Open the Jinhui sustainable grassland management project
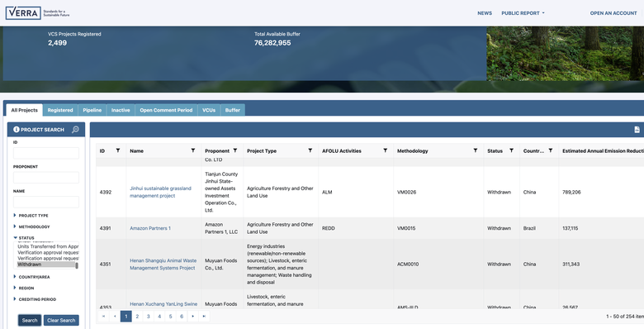The width and height of the screenshot is (644, 329). (160, 192)
